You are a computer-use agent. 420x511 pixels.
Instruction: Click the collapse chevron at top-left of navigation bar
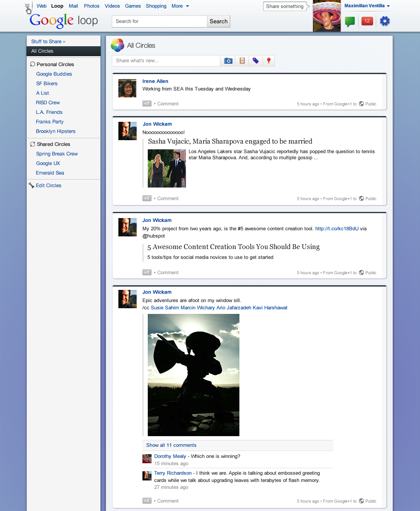27,6
